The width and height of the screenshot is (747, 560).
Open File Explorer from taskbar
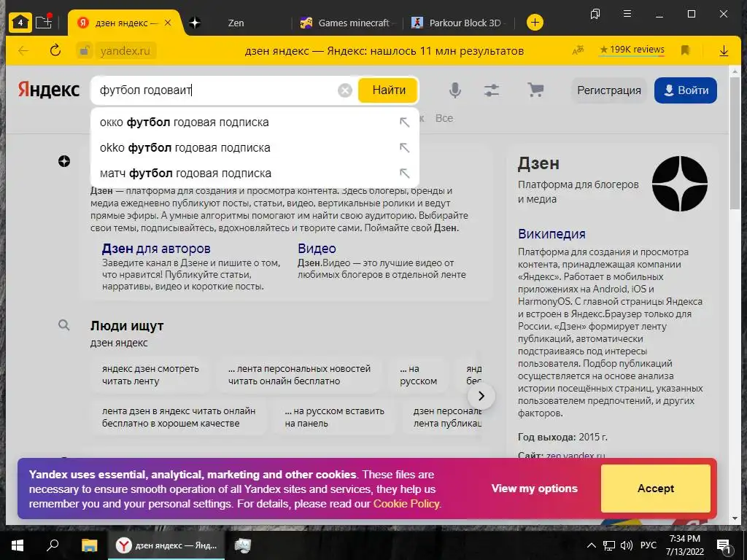coord(89,545)
